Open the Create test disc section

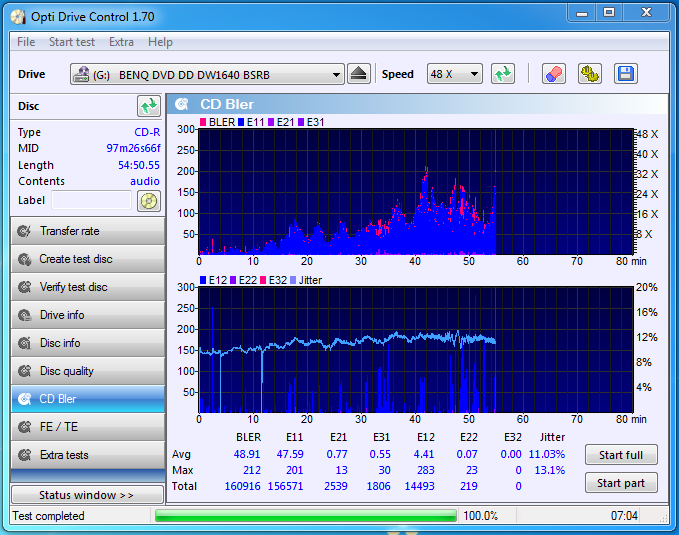[88, 259]
